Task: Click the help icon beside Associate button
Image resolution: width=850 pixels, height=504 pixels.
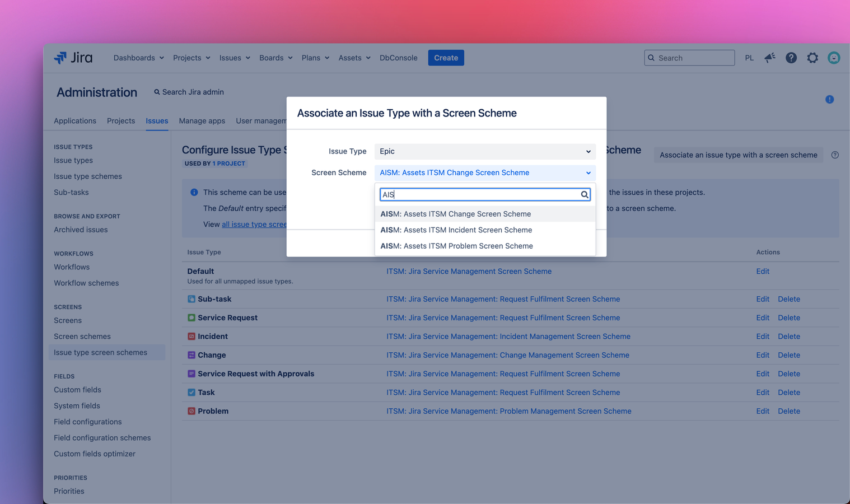Action: coord(835,155)
